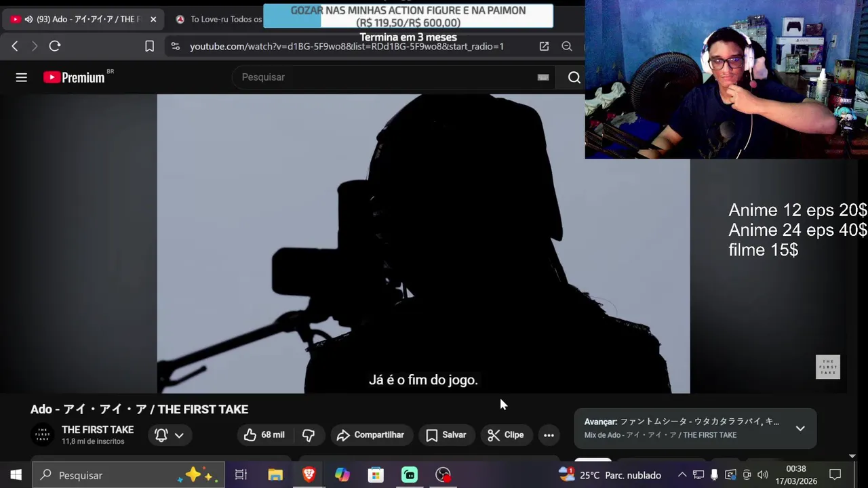Image resolution: width=868 pixels, height=488 pixels.
Task: Open the on-screen keyboard icon in search
Action: click(543, 77)
